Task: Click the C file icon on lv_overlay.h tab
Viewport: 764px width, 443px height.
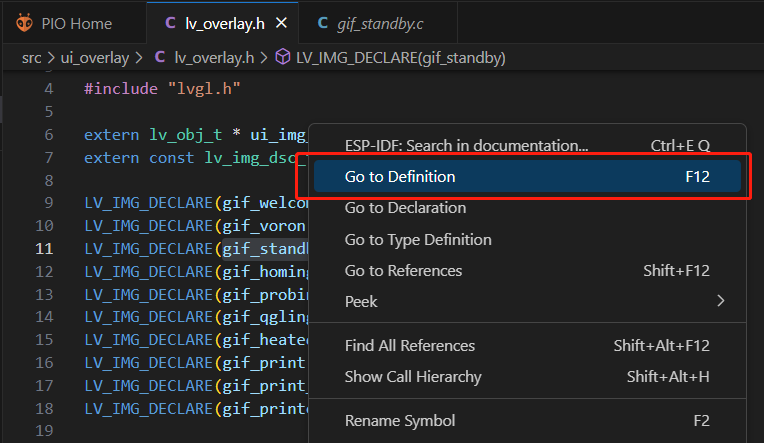Action: click(x=169, y=23)
